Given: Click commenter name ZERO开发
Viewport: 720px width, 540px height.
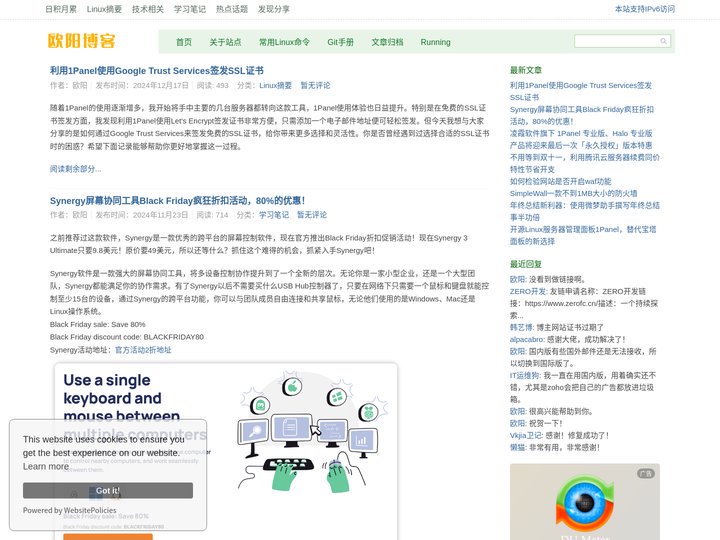Looking at the screenshot, I should point(528,291).
